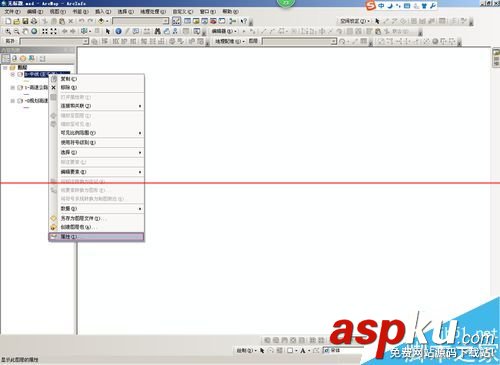This screenshot has height=365, width=500.
Task: List layers by selection
Action: coord(32,59)
